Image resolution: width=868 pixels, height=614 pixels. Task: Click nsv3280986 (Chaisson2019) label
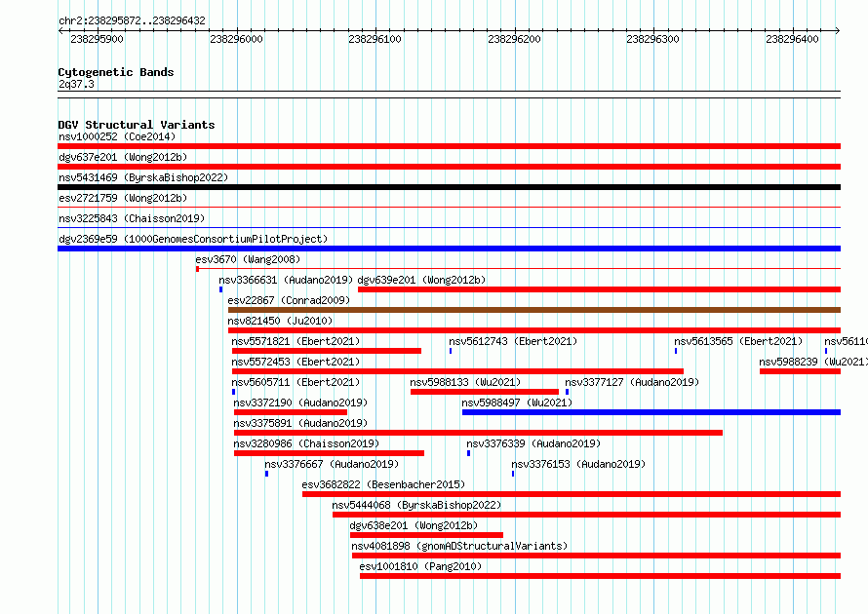tap(306, 443)
